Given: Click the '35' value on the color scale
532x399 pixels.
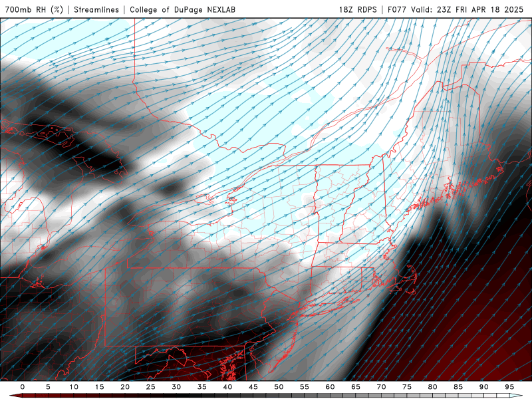Looking at the screenshot, I should click(x=202, y=387).
